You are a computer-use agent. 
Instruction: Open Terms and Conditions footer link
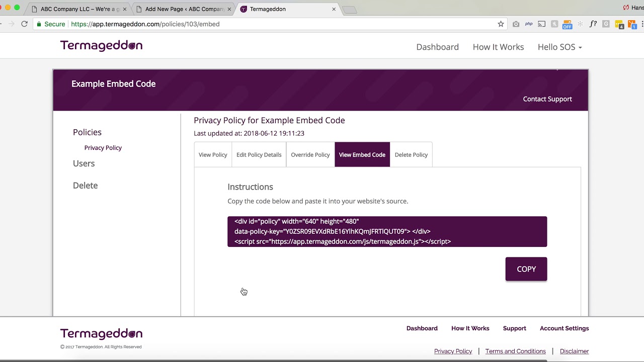coord(515,351)
